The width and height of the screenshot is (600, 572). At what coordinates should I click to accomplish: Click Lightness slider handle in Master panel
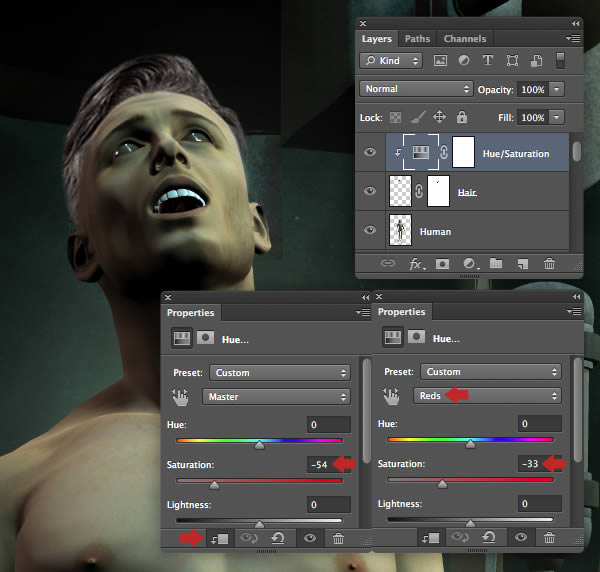(259, 525)
